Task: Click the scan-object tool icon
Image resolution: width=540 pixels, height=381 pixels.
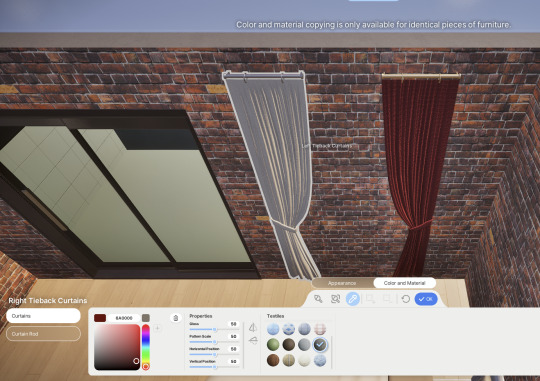Action: pyautogui.click(x=335, y=299)
